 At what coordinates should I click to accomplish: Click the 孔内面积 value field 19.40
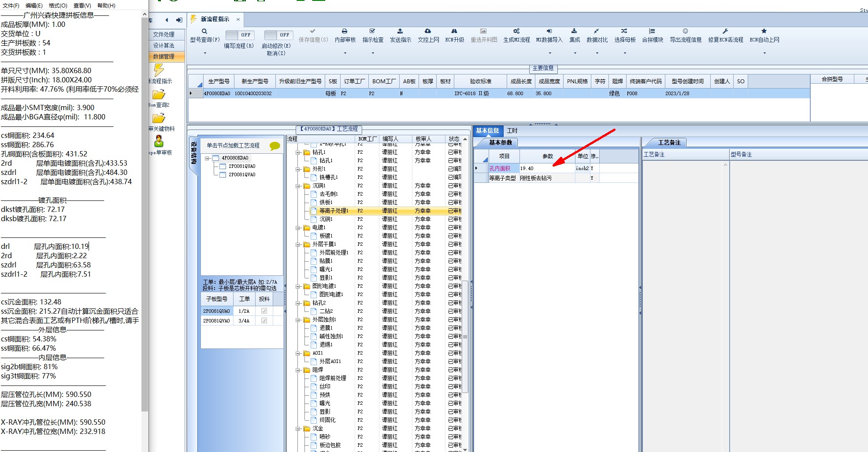(547, 168)
